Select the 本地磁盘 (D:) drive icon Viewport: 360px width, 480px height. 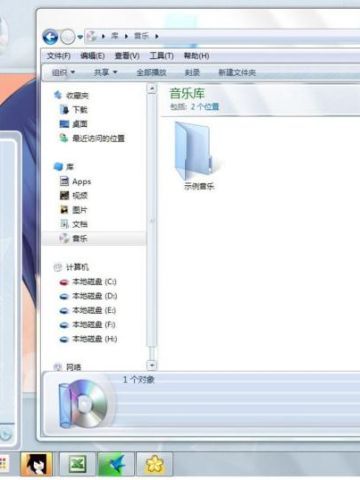click(x=64, y=296)
